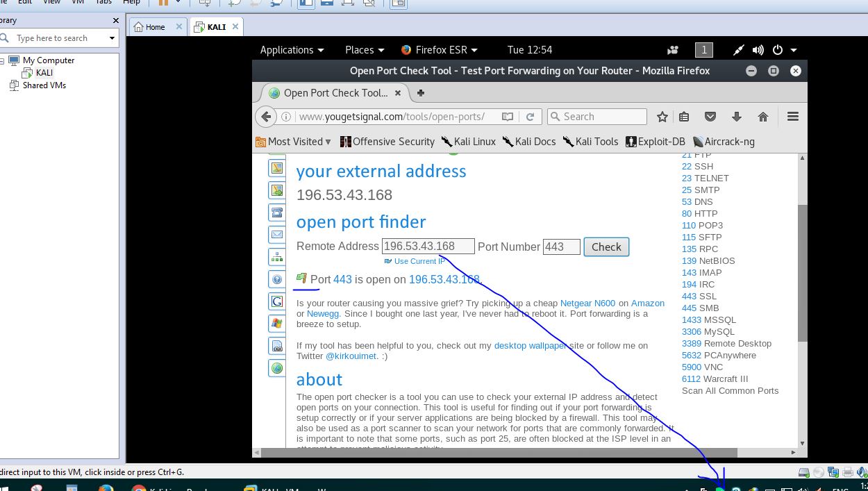
Task: Open the Places dropdown menu
Action: point(364,50)
